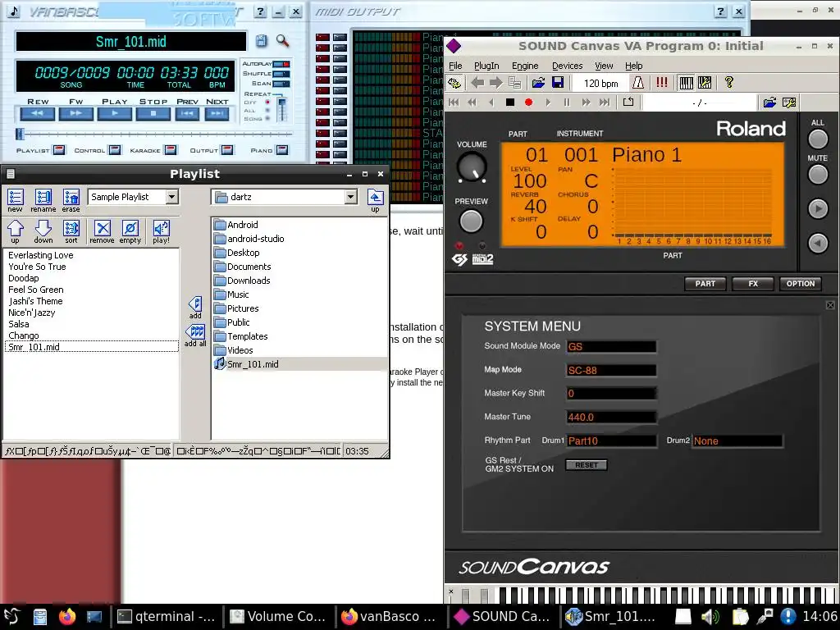This screenshot has width=840, height=630.
Task: Click the RESET button for GS Reset
Action: click(x=586, y=465)
